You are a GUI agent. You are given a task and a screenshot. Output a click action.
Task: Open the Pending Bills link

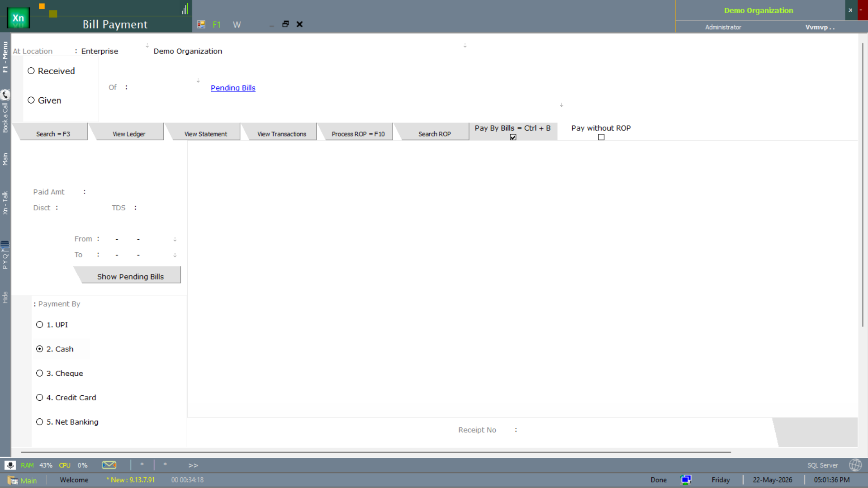[x=233, y=88]
